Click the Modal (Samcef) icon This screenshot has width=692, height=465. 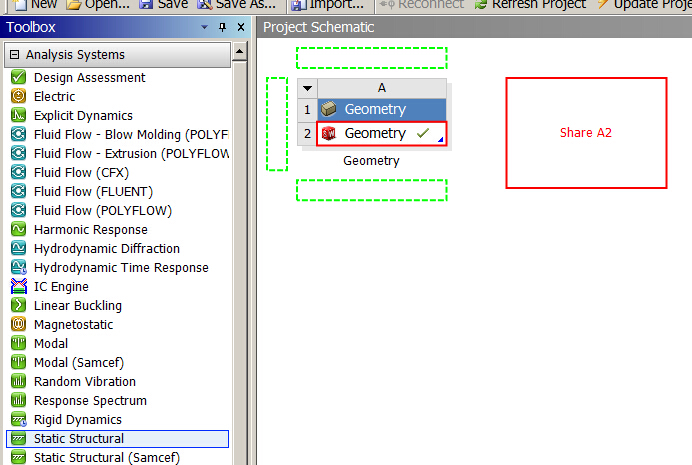[x=18, y=362]
